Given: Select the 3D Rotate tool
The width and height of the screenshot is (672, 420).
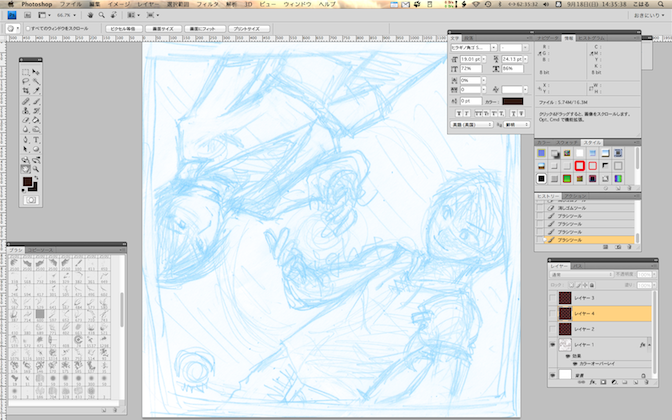Looking at the screenshot, I should [x=26, y=160].
